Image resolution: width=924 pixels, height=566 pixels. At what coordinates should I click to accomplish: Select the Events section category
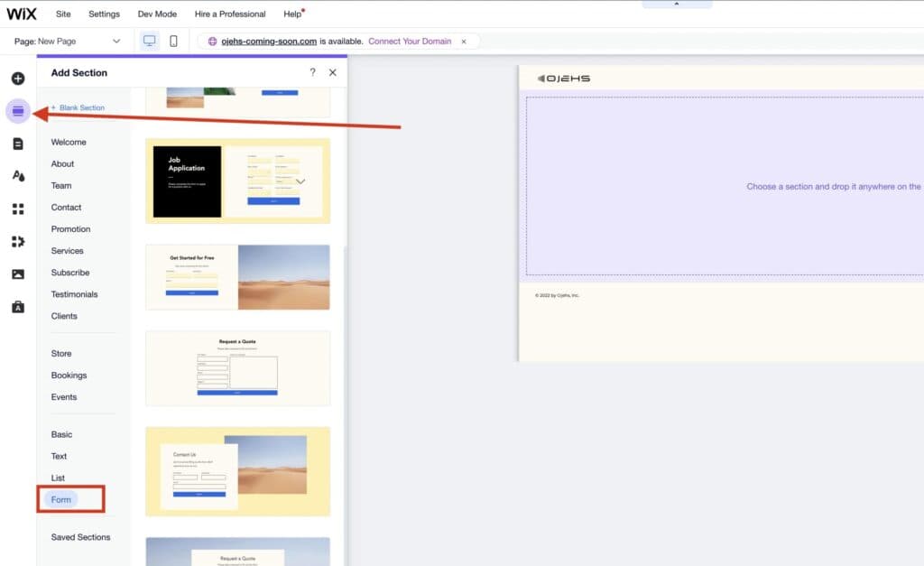click(x=64, y=397)
